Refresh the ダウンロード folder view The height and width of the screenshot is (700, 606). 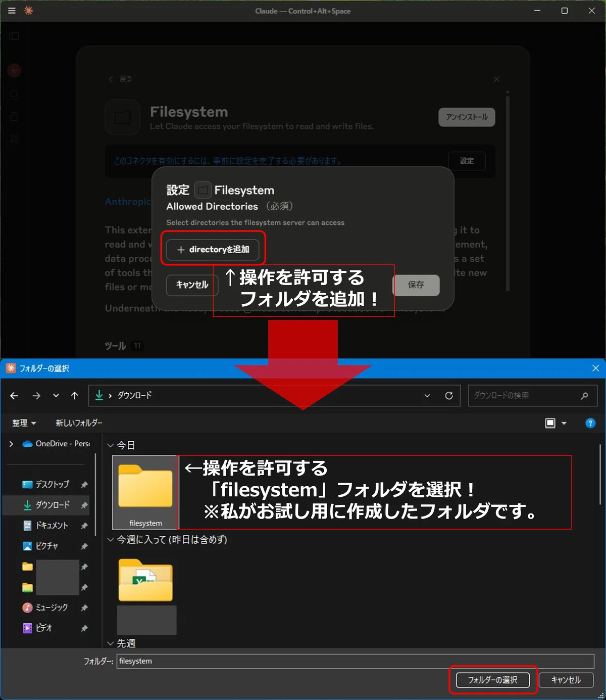pyautogui.click(x=449, y=396)
